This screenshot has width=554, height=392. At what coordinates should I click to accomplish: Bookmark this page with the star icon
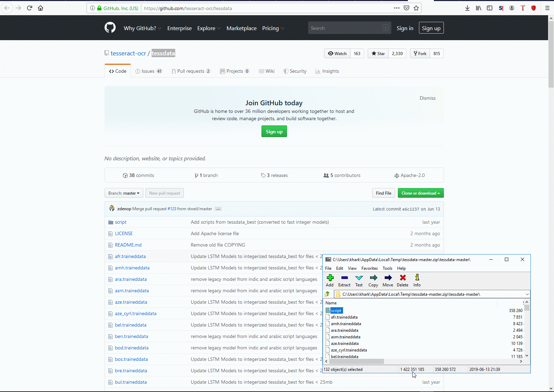click(416, 8)
